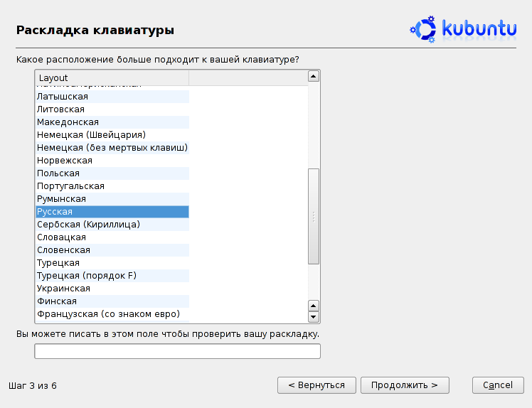Choose the Польская layout
The height and width of the screenshot is (408, 532).
pyautogui.click(x=112, y=173)
